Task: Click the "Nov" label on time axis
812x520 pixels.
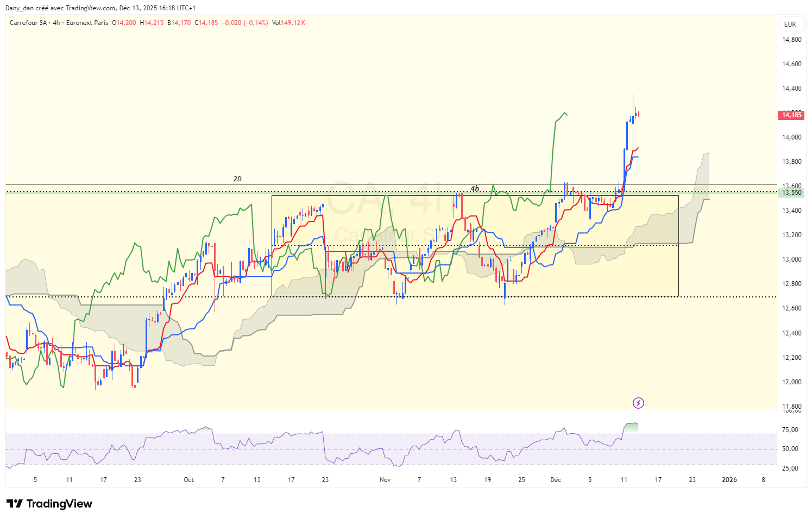Action: coord(385,480)
